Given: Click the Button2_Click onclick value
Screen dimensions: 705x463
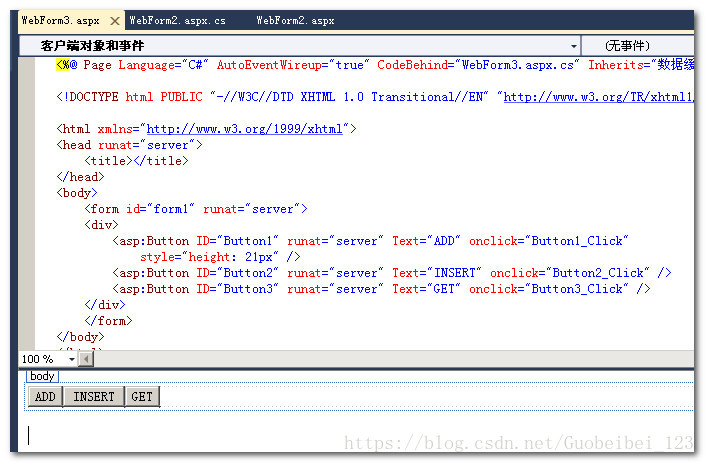Looking at the screenshot, I should click(x=598, y=273).
